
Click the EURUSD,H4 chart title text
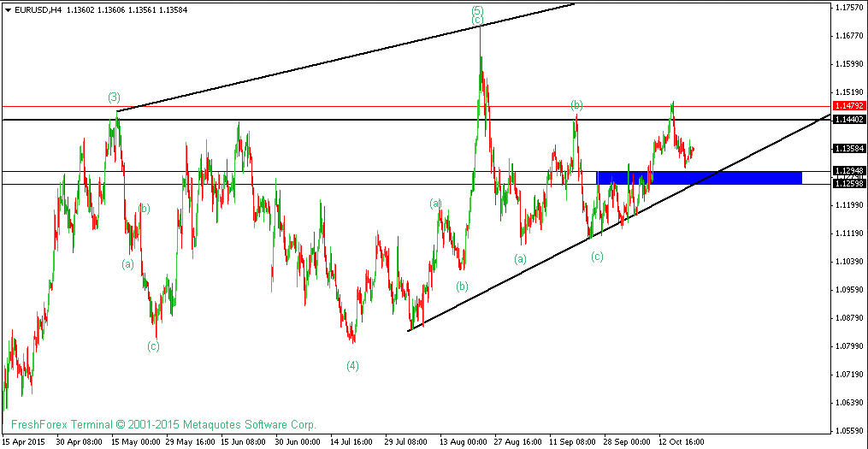tap(38, 9)
